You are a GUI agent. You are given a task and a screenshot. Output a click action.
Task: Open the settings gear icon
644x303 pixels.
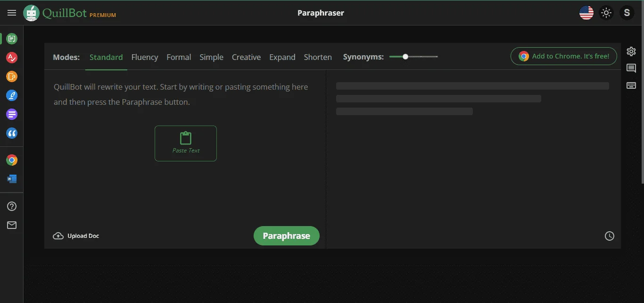[631, 51]
